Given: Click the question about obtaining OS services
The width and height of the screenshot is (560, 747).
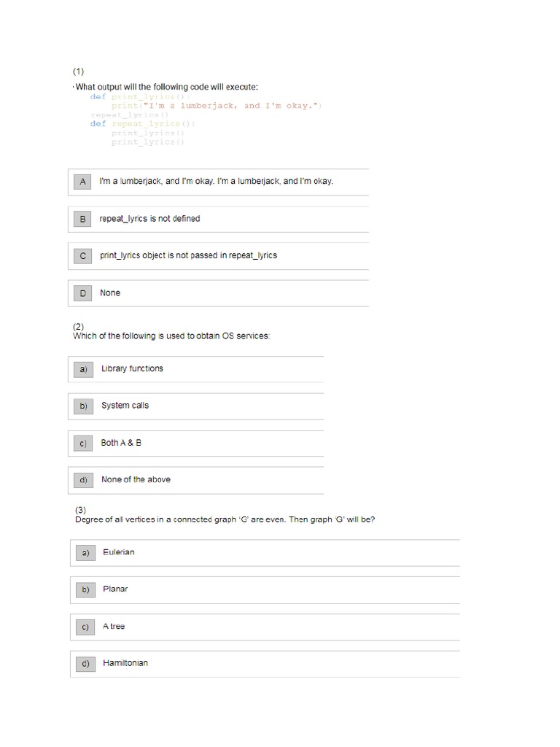Looking at the screenshot, I should (x=171, y=336).
